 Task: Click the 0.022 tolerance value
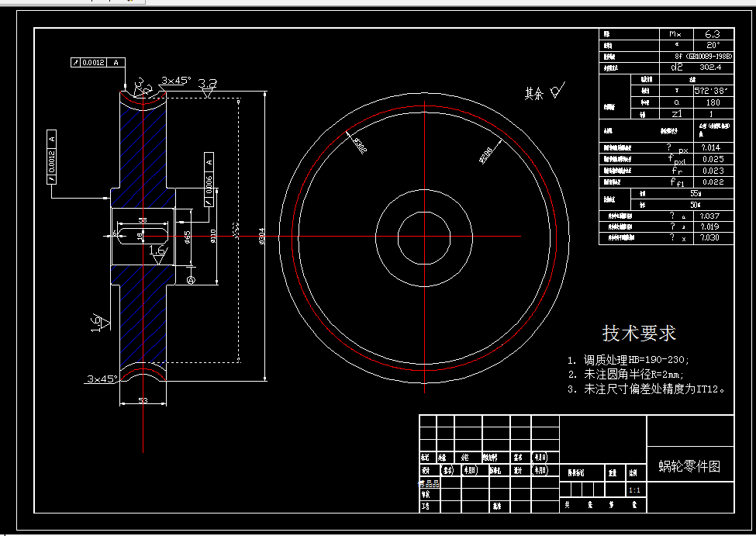coord(713,182)
